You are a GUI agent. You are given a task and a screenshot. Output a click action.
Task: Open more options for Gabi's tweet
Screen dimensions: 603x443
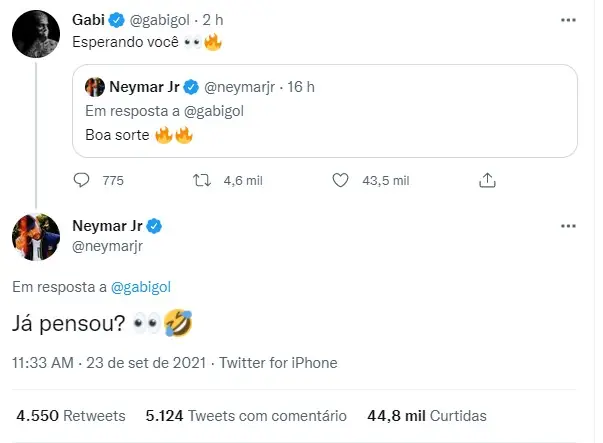click(568, 19)
